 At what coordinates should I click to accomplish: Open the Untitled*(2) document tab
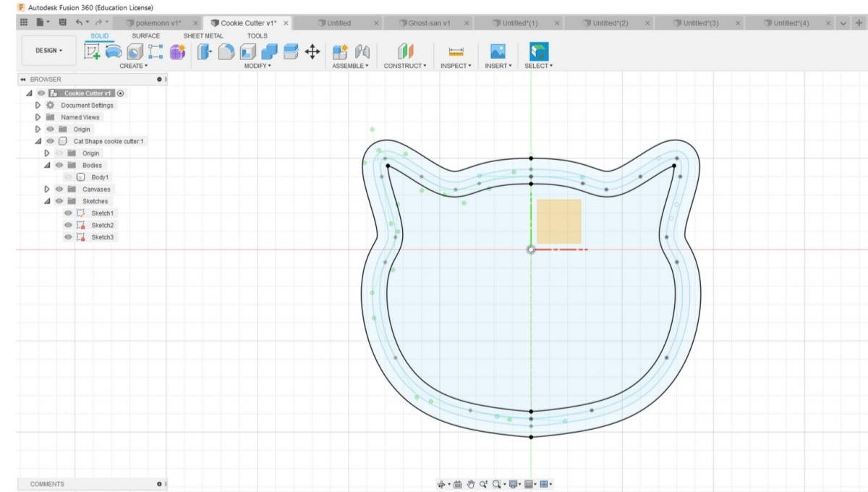610,23
